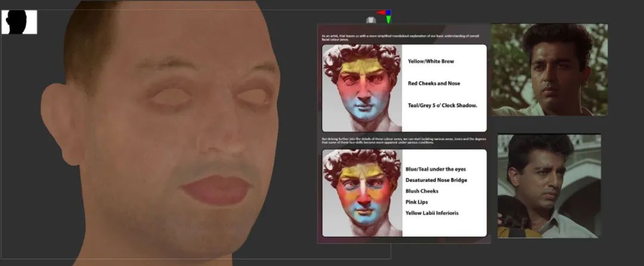Click the 'Pink Lips' label

(417, 202)
